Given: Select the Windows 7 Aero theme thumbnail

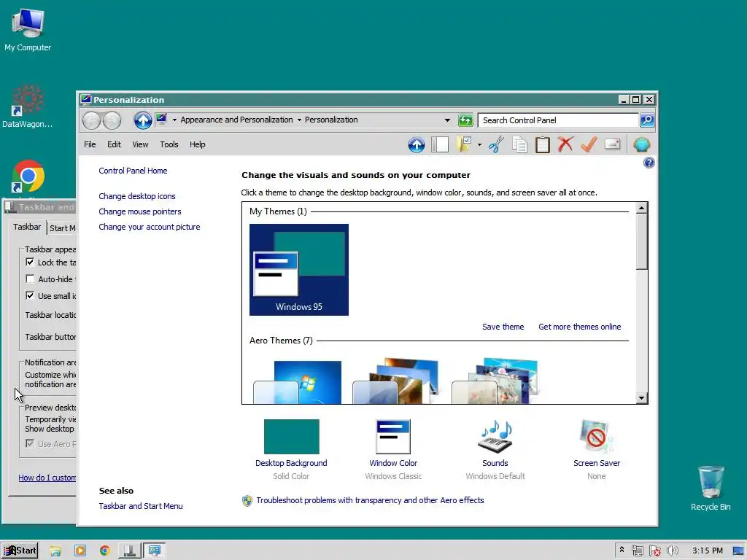Looking at the screenshot, I should coord(298,382).
